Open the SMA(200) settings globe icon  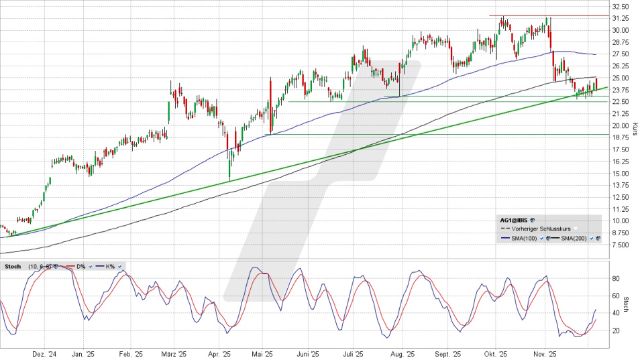(597, 238)
